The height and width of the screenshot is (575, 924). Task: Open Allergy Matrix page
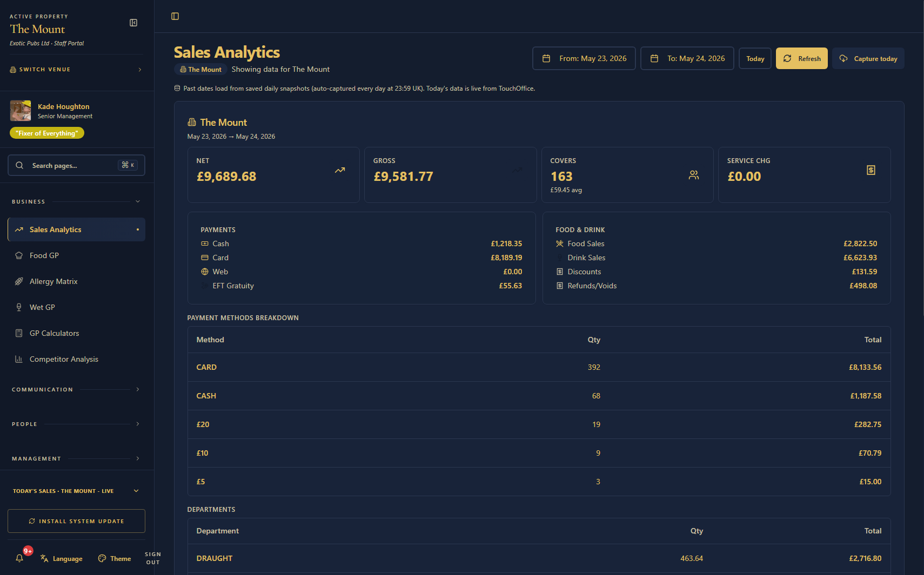76,281
